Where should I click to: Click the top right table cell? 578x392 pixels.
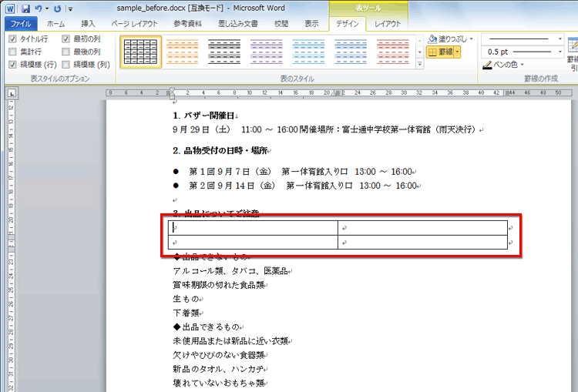point(422,228)
